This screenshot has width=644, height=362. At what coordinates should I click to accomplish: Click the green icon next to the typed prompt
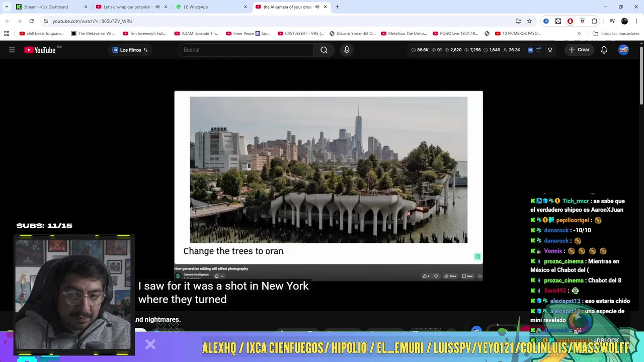(477, 256)
